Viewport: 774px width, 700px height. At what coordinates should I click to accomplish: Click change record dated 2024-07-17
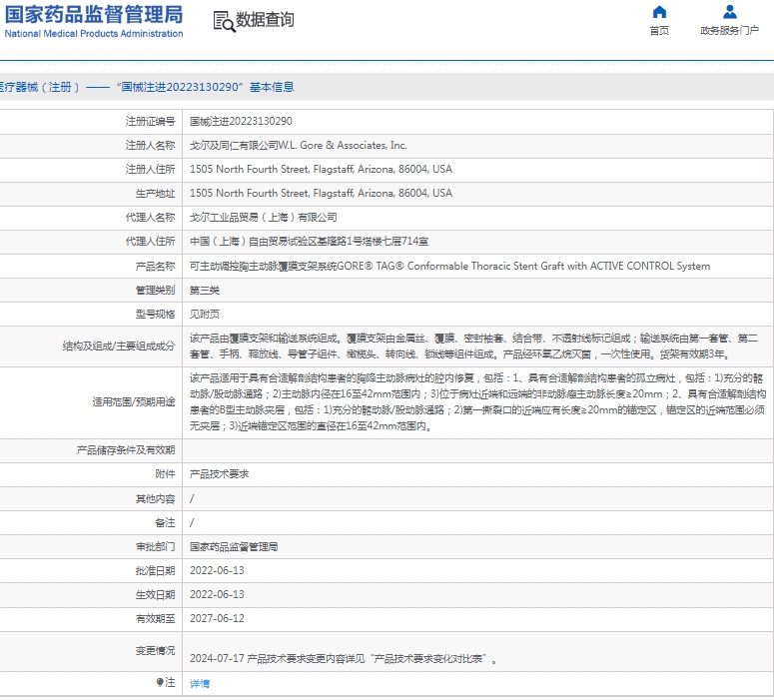tap(344, 658)
